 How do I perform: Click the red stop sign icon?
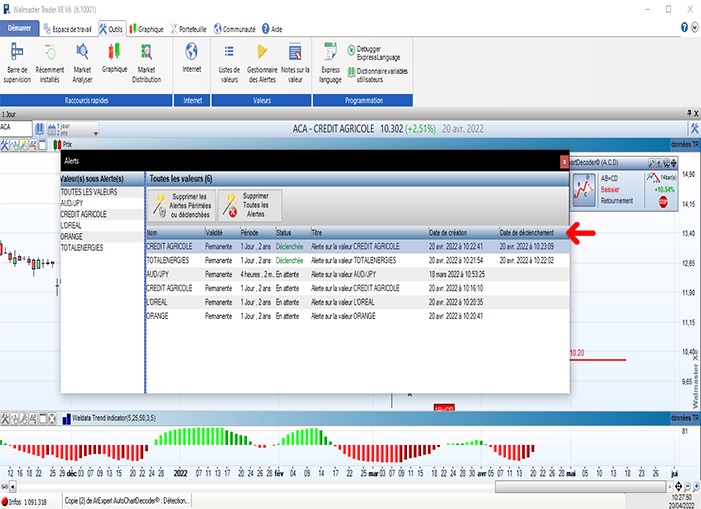[x=663, y=202]
